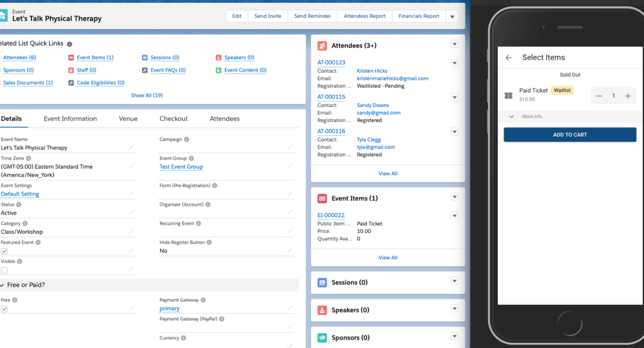
Task: Open the Financials Report
Action: pyautogui.click(x=419, y=16)
